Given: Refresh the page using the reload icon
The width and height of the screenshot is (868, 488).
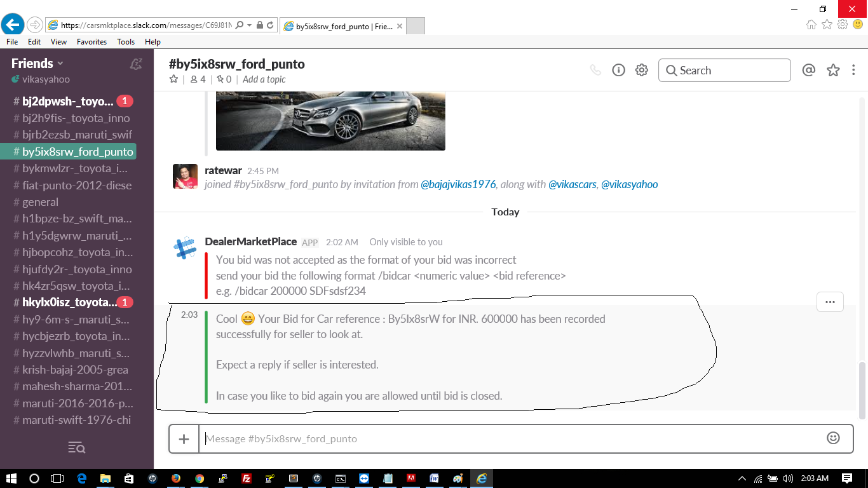Looking at the screenshot, I should click(270, 25).
